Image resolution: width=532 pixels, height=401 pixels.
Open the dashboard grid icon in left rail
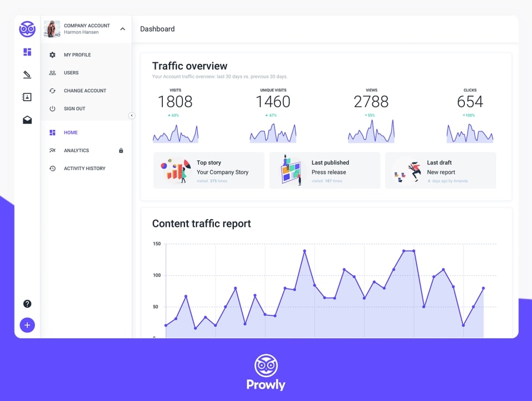click(x=27, y=52)
